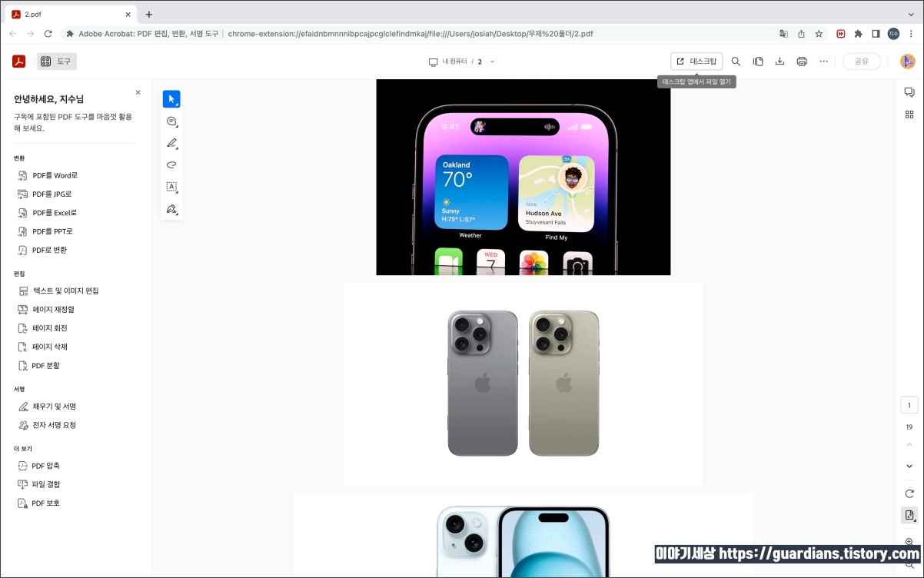Rotate the view clockwise
Screen dimensions: 924x578
909,493
